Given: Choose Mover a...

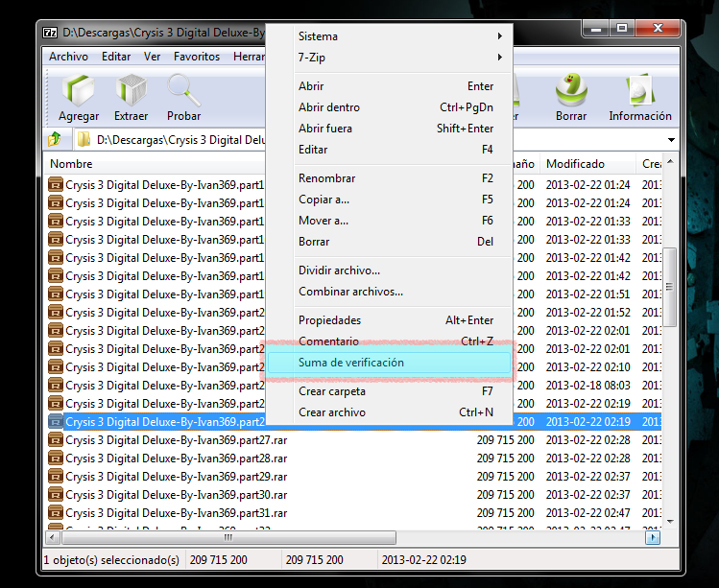Looking at the screenshot, I should tap(389, 221).
